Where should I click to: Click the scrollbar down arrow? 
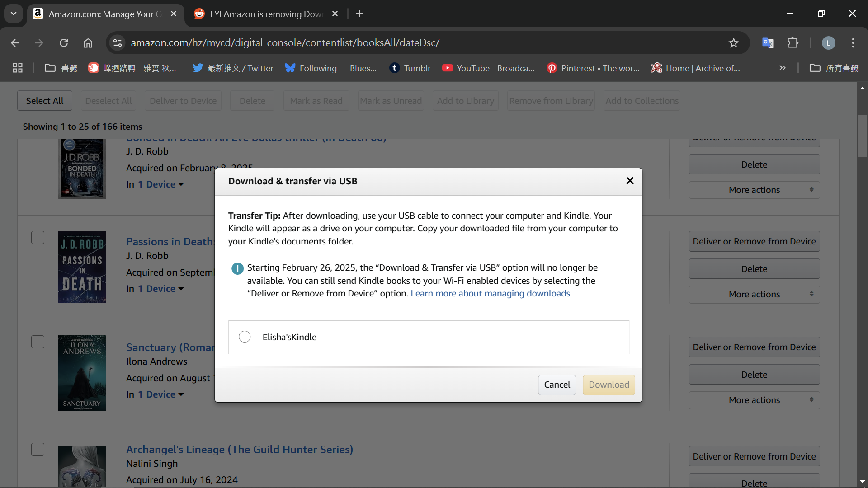pyautogui.click(x=862, y=482)
